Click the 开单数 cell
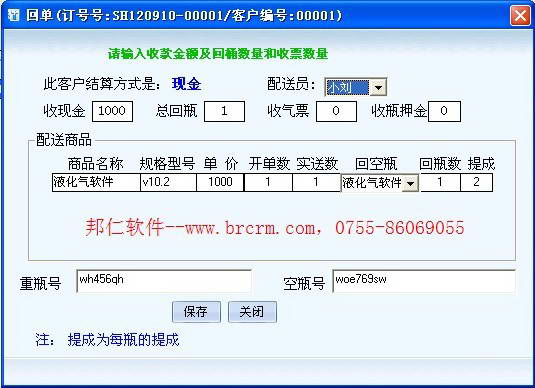This screenshot has height=388, width=535. click(268, 182)
